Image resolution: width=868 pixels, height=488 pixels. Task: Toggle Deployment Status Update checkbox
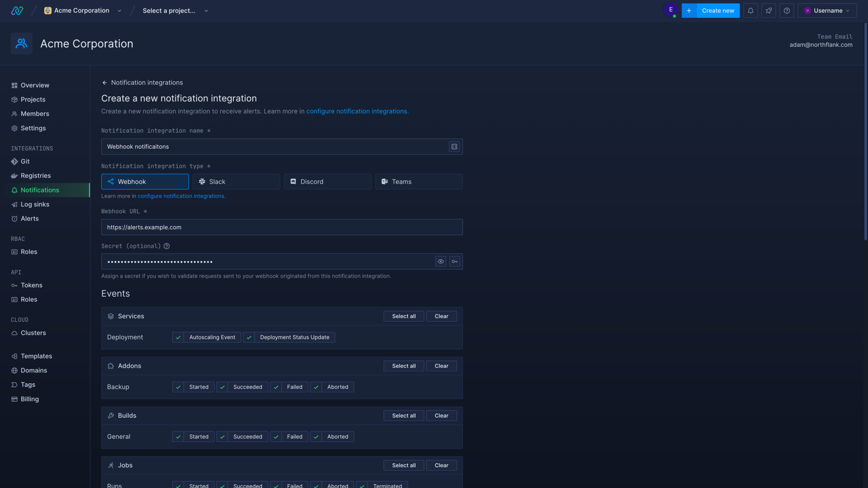coord(248,337)
